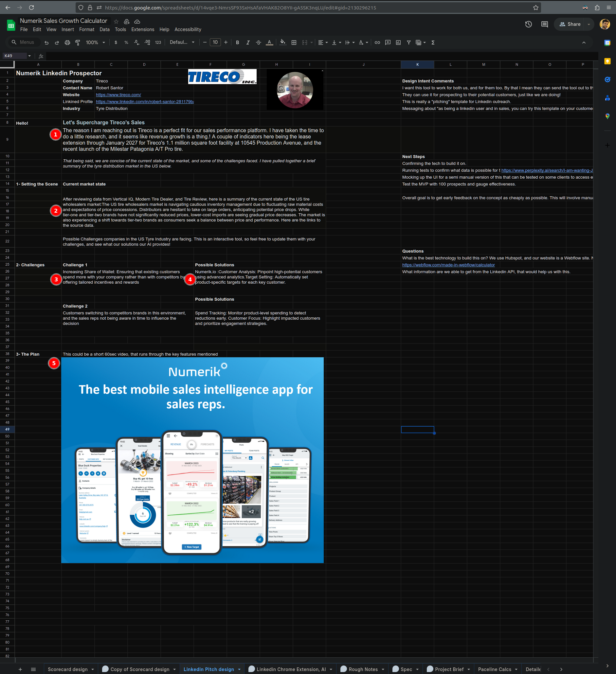Screen dimensions: 616x674
Task: Print the spreadsheet
Action: pyautogui.click(x=67, y=43)
